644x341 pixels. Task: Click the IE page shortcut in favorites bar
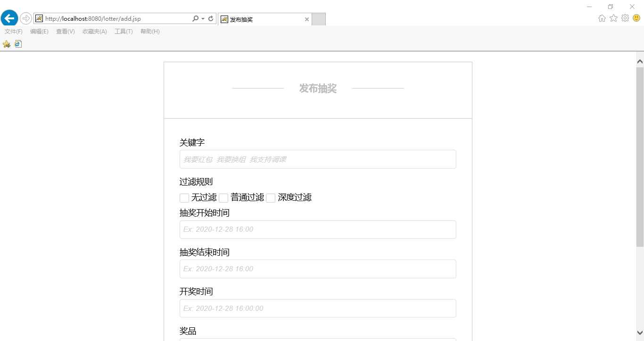point(18,44)
